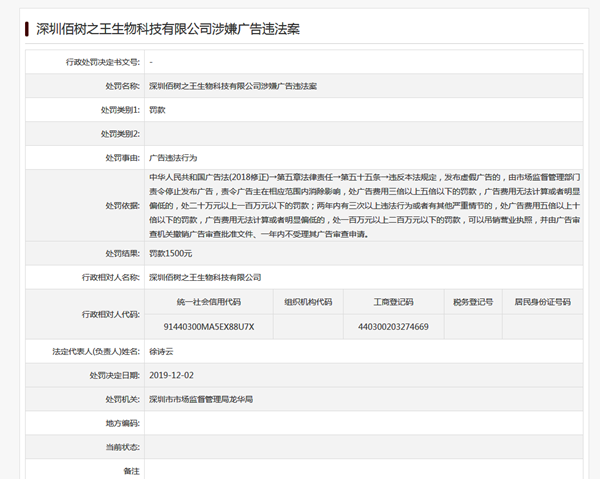This screenshot has width=600, height=479.
Task: Click the 处罚名称 label
Action: (x=122, y=86)
